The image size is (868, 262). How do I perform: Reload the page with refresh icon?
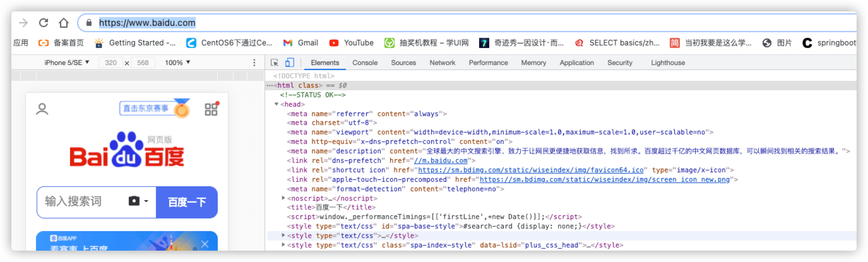coord(44,23)
